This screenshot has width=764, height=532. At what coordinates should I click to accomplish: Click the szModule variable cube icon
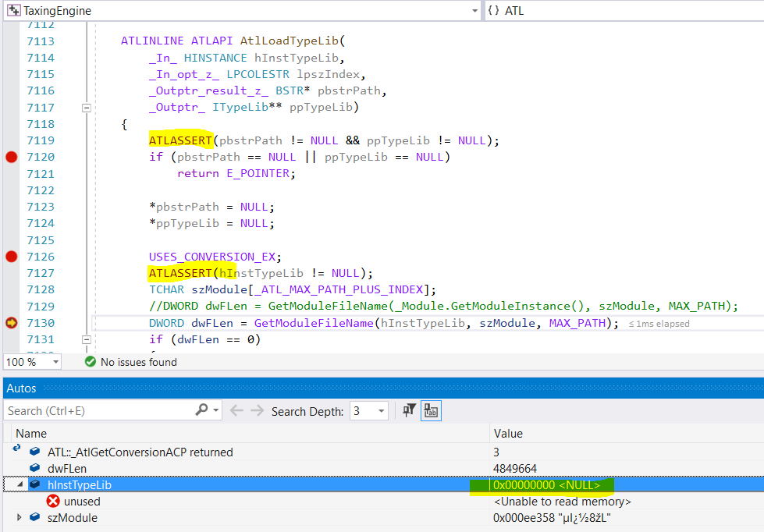pos(34,517)
